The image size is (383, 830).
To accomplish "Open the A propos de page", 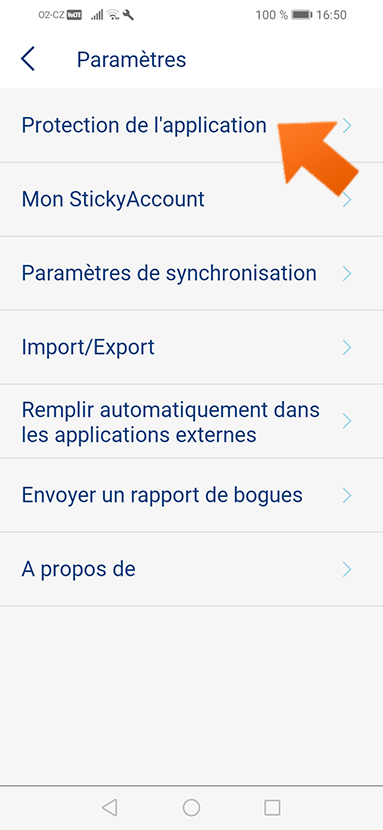I will tap(192, 570).
